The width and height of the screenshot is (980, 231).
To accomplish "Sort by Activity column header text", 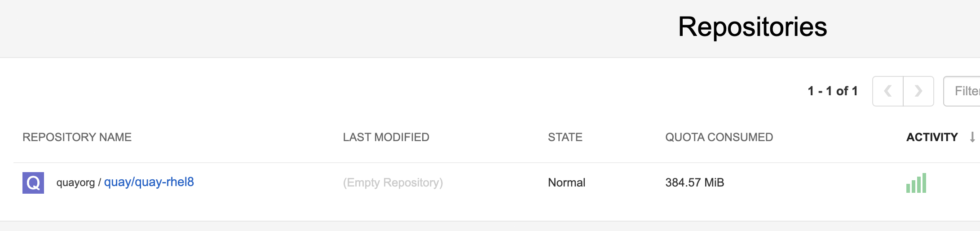I will [932, 137].
